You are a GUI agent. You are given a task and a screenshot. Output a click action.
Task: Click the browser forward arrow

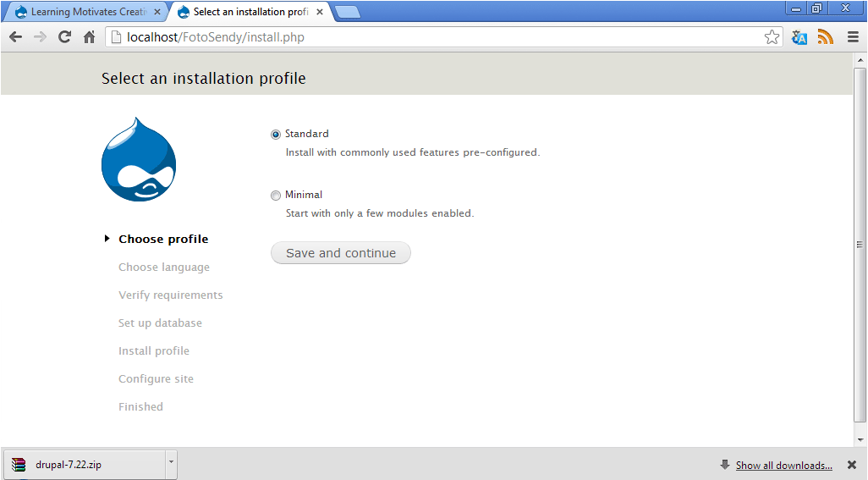(x=40, y=37)
